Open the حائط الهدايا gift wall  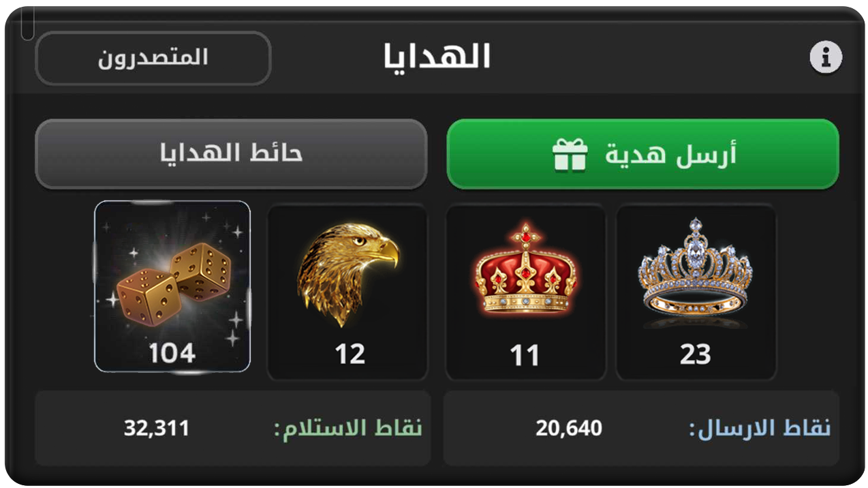[231, 154]
